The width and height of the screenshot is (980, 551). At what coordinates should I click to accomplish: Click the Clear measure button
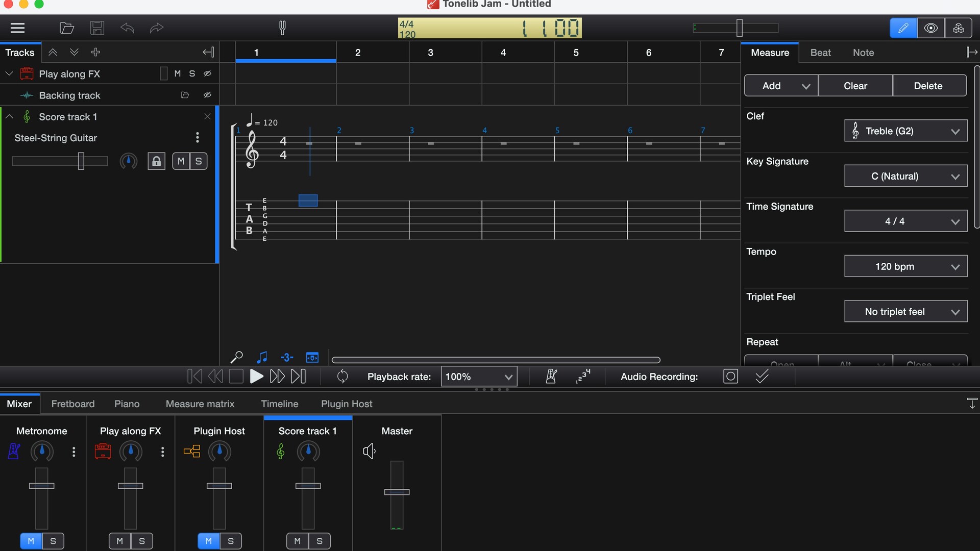click(855, 86)
